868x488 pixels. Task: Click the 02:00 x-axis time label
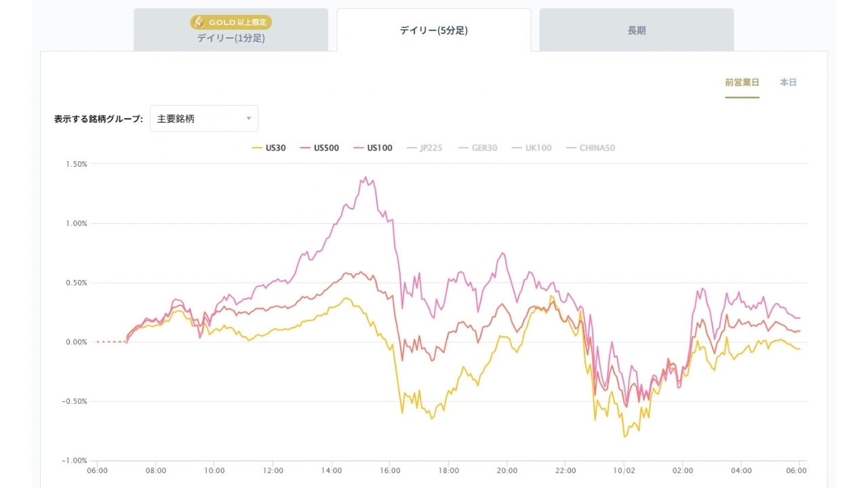coord(683,470)
